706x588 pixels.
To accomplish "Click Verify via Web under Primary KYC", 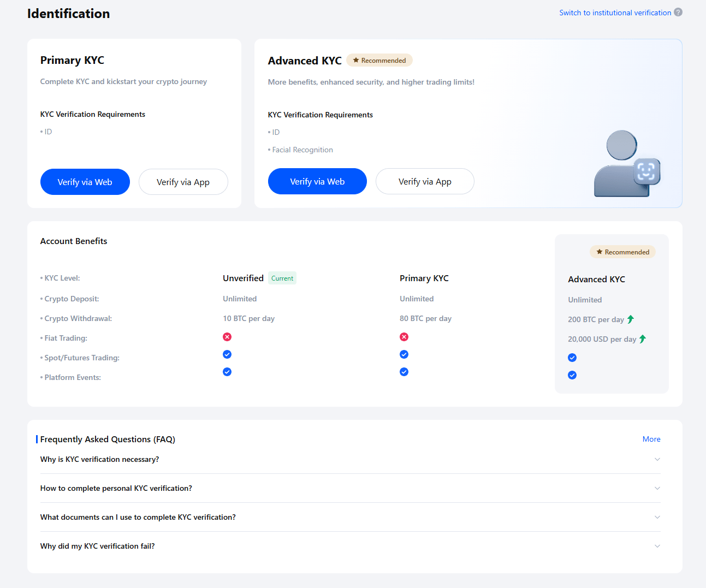I will (85, 182).
